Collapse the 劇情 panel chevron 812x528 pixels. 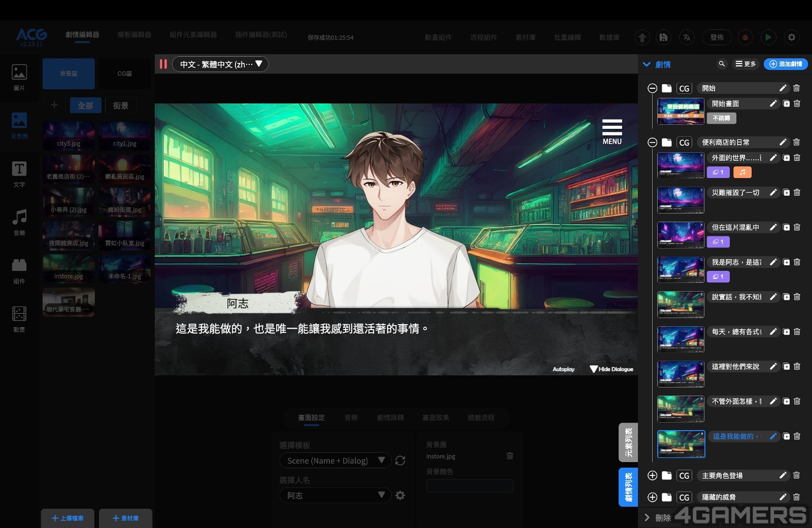point(647,64)
